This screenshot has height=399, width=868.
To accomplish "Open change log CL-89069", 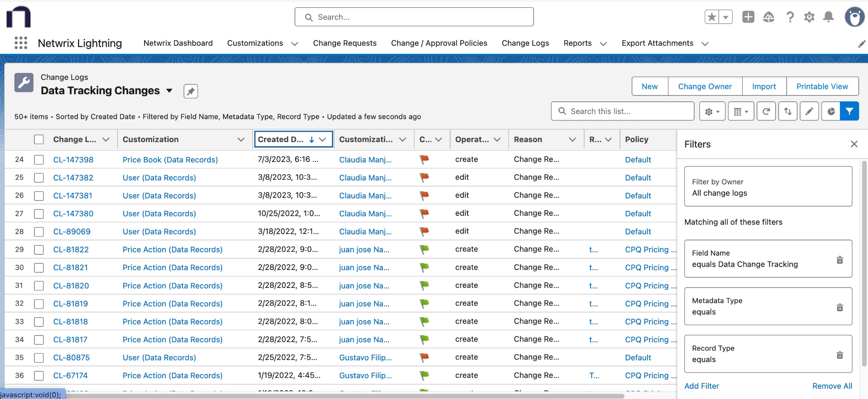I will pos(72,232).
